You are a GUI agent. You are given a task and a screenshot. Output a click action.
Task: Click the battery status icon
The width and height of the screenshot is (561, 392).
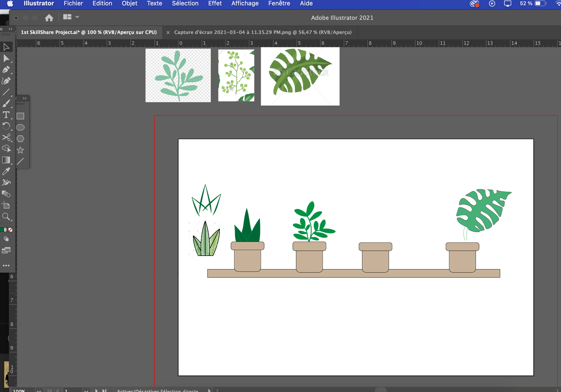540,4
